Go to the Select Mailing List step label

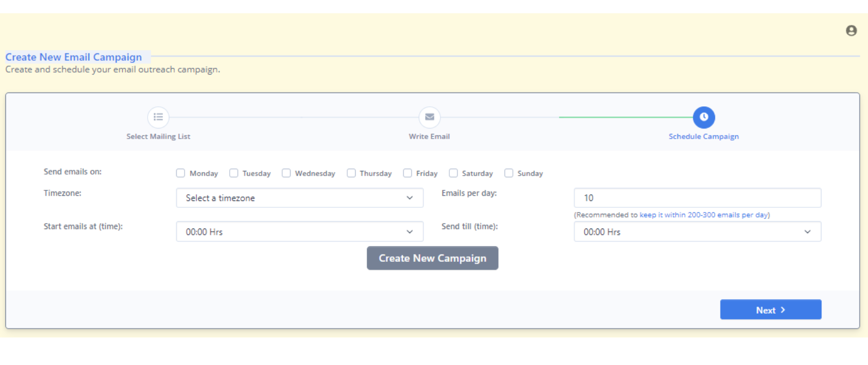pos(158,136)
